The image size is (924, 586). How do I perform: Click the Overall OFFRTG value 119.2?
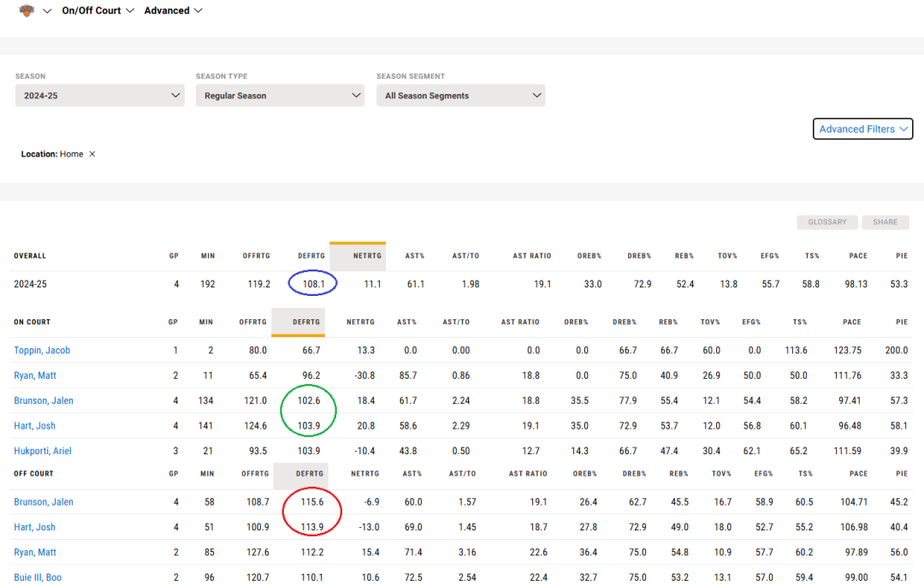[258, 284]
